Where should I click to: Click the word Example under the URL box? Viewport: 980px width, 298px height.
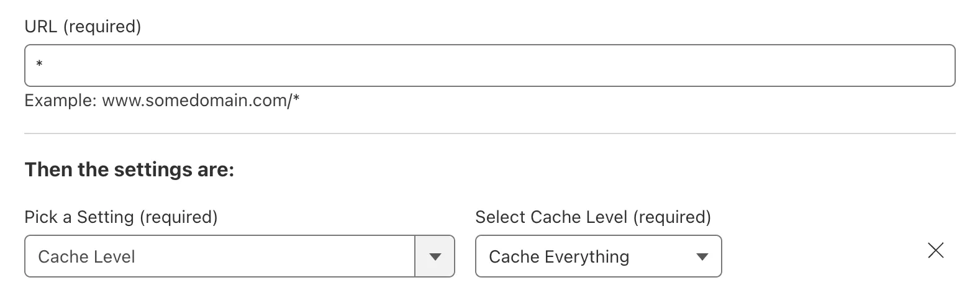point(60,100)
